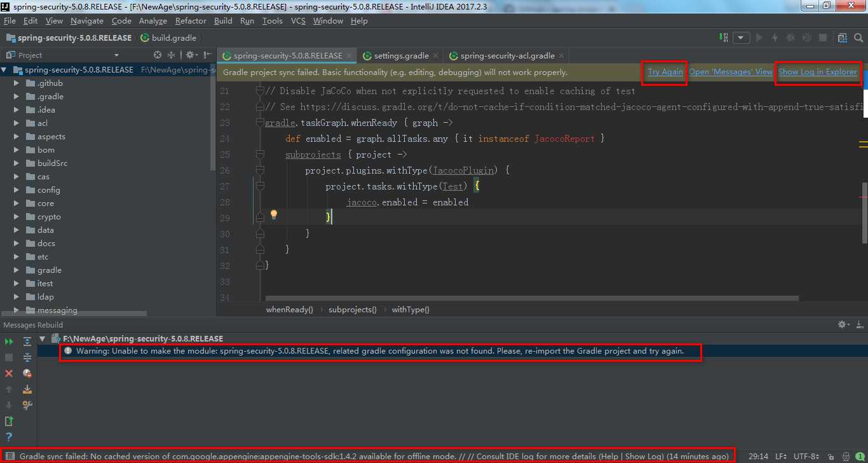868x463 pixels.
Task: Toggle fold marker at line 25 subprojects
Action: click(260, 155)
